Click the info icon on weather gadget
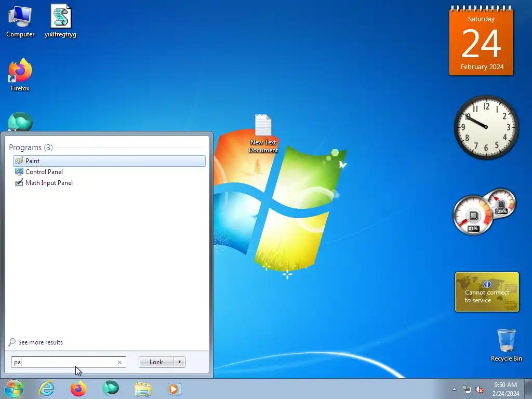 tap(487, 284)
